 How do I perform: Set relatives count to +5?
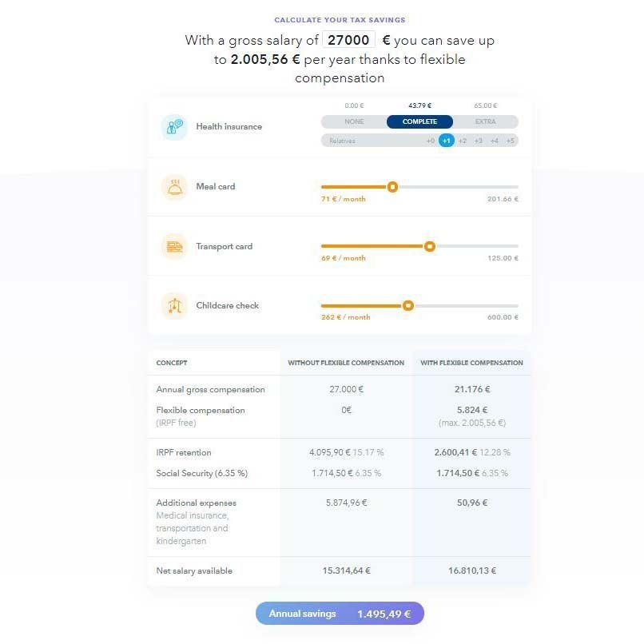click(x=511, y=141)
